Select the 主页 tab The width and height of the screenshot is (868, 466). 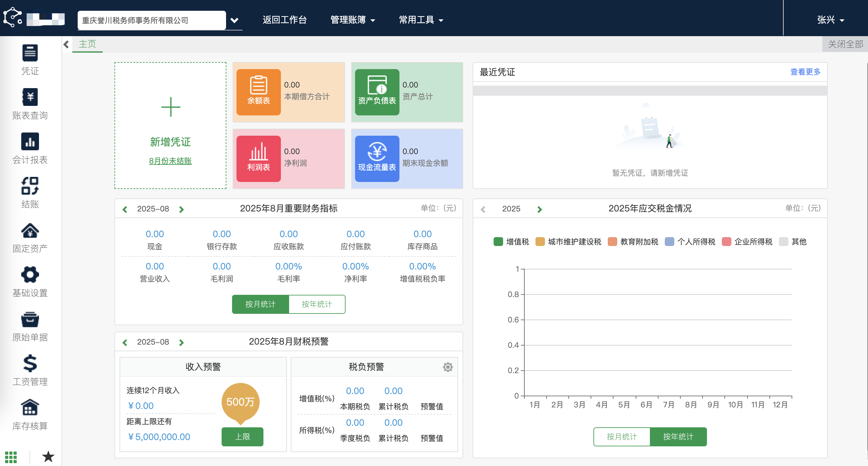87,44
